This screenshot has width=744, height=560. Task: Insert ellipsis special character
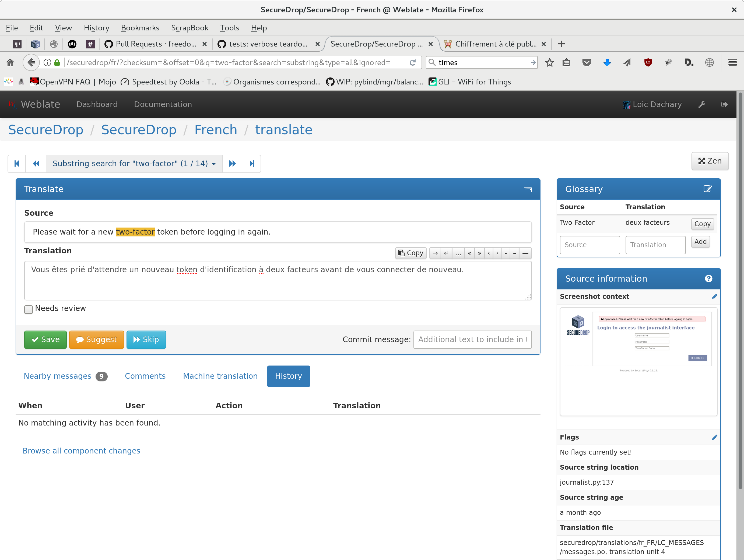pos(458,253)
